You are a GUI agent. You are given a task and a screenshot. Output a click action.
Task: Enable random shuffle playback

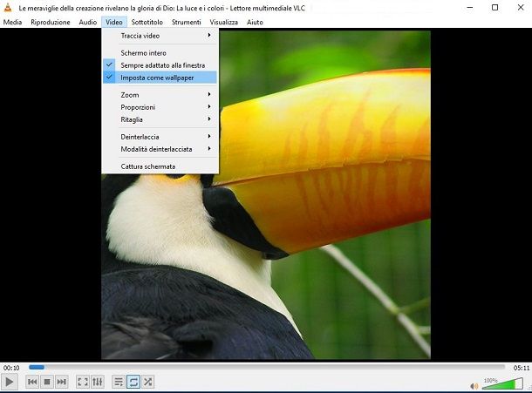click(x=148, y=382)
